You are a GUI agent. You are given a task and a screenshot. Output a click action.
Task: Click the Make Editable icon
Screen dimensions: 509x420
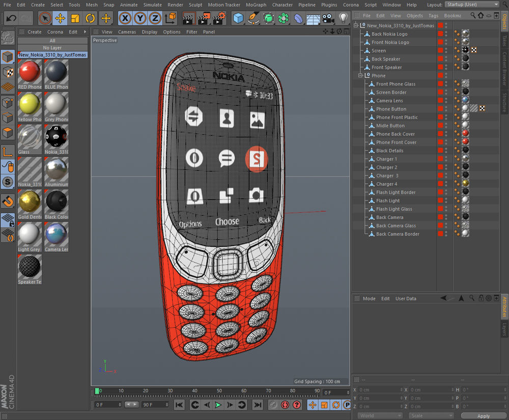coord(8,38)
